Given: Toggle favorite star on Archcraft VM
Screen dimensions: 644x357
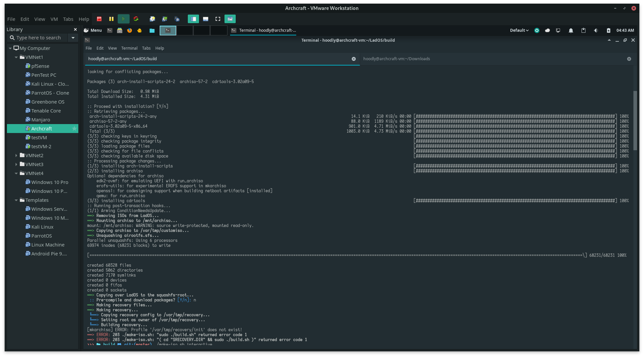Looking at the screenshot, I should 74,129.
